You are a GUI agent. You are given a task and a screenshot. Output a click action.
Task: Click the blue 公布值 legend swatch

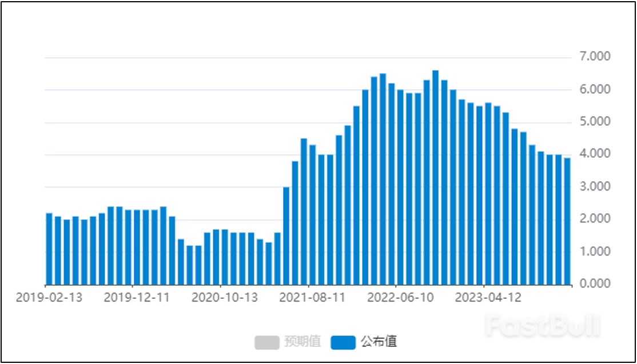[x=343, y=342]
